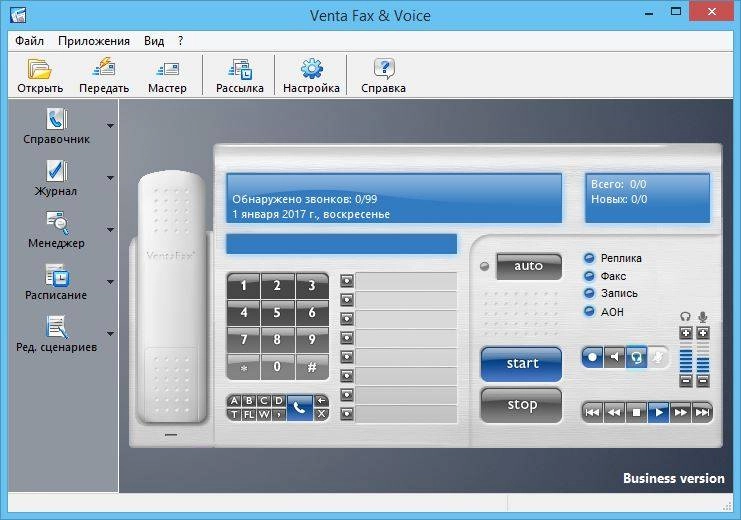
Task: Decrease microphone level with minus button
Action: coord(703,380)
